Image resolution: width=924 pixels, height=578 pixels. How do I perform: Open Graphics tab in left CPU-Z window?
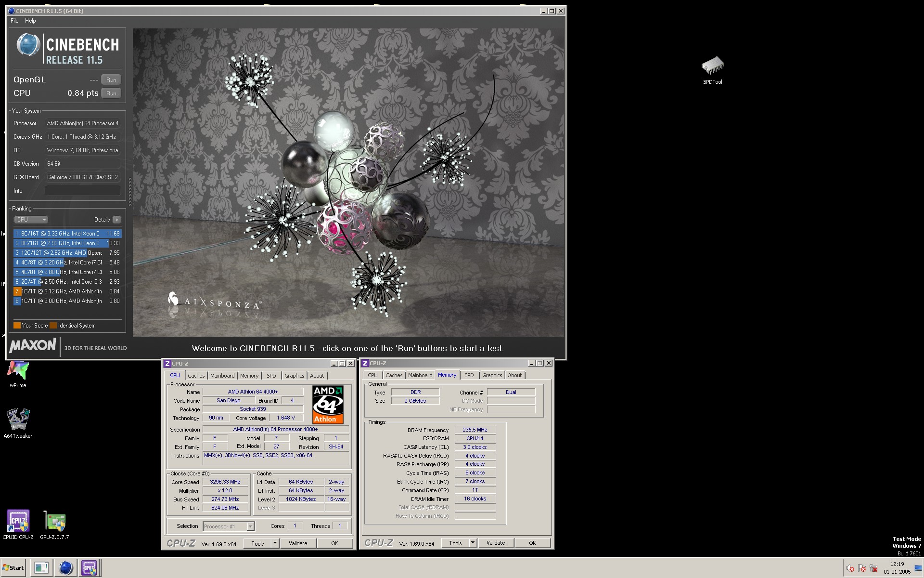(x=294, y=376)
